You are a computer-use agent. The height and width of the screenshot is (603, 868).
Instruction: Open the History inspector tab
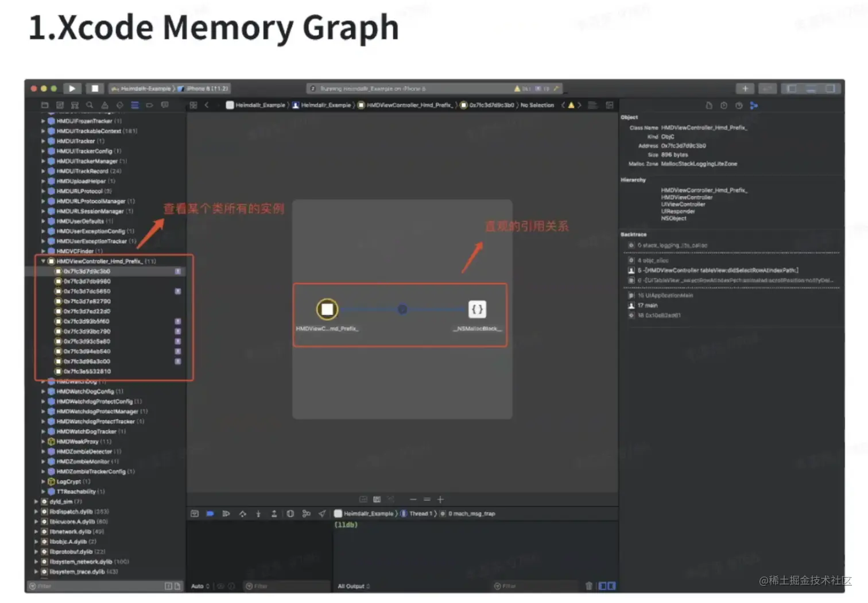pos(724,106)
